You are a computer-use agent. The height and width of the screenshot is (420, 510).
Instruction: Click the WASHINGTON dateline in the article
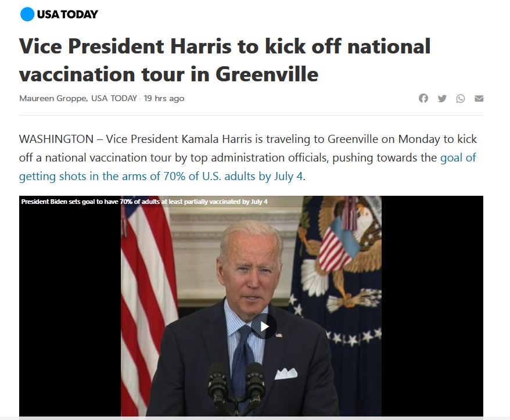[x=56, y=139]
